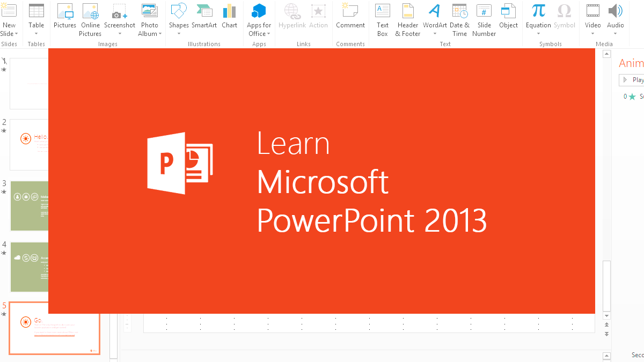644x362 pixels.
Task: Expand the Audio dropdown arrow
Action: pyautogui.click(x=615, y=34)
